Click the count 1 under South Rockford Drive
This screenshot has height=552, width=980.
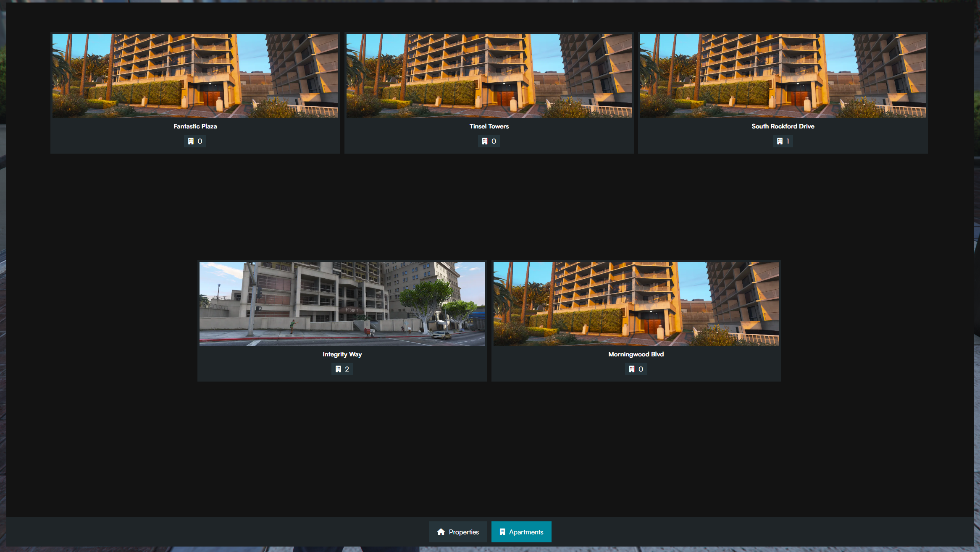click(788, 141)
